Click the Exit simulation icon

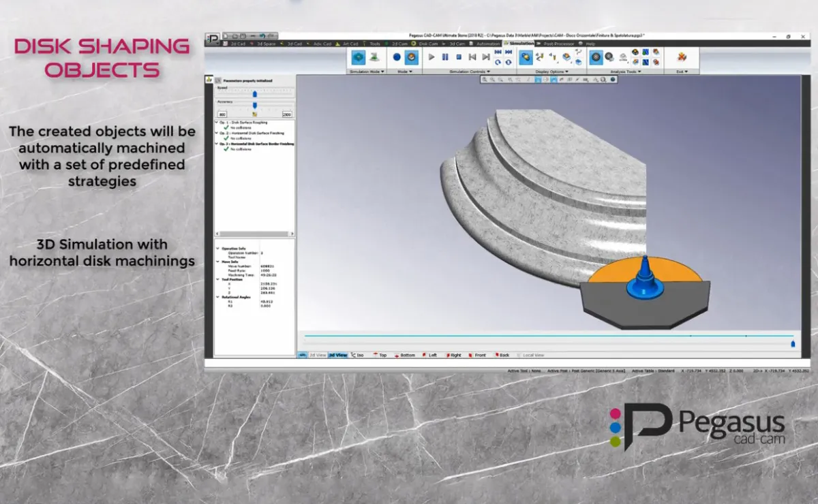click(681, 57)
